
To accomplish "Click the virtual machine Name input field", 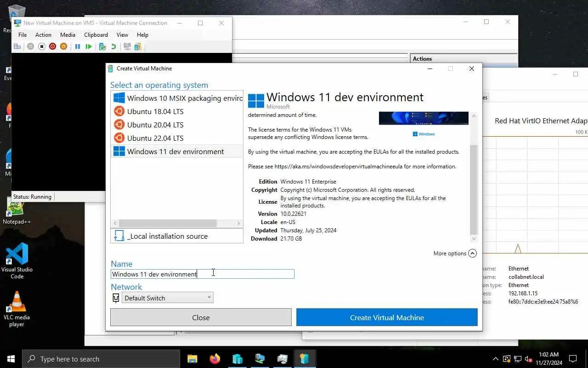I will pyautogui.click(x=202, y=274).
